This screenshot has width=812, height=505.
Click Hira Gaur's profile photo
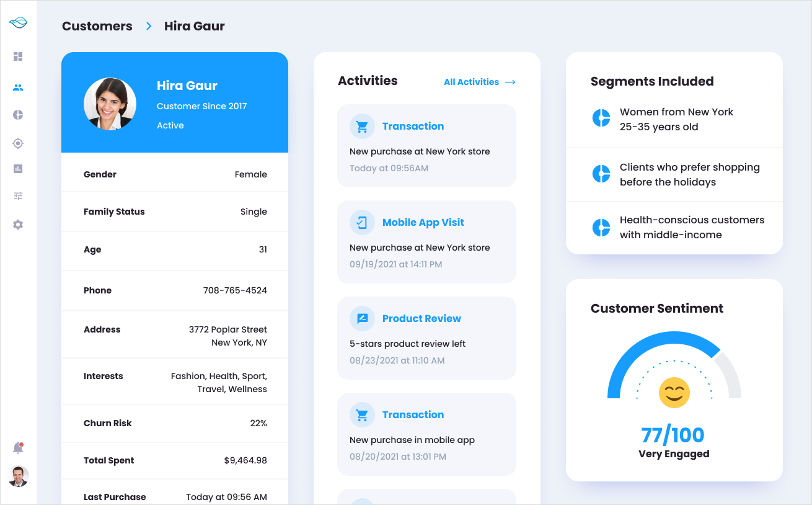point(110,104)
